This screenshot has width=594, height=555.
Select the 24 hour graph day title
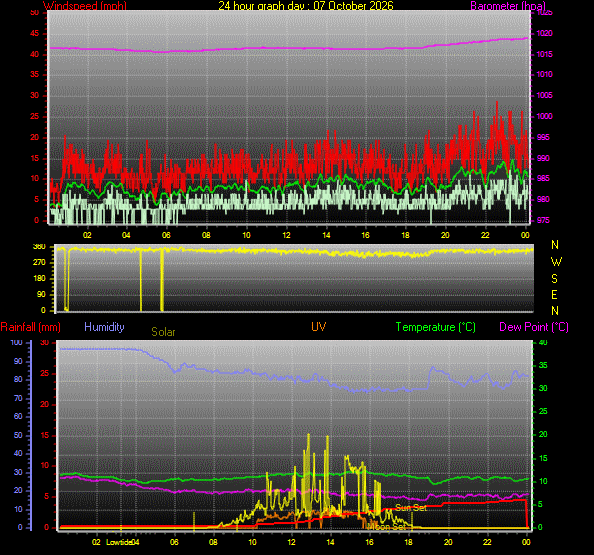tap(306, 6)
